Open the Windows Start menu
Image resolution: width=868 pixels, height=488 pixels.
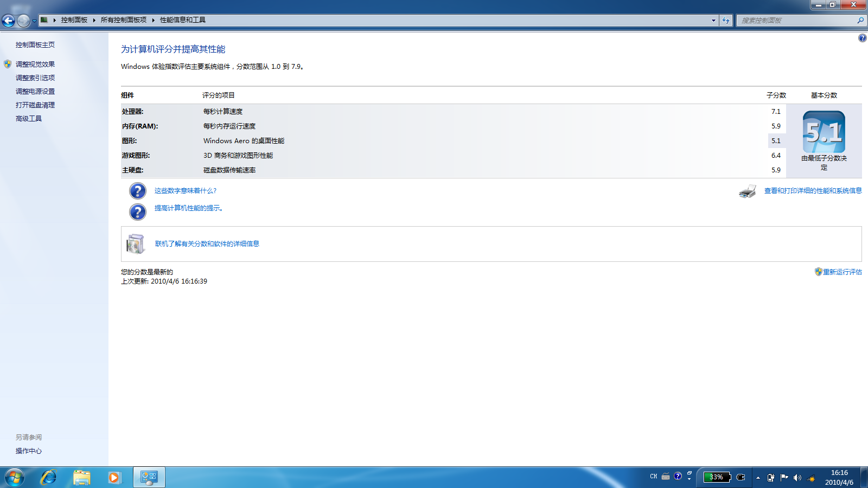coord(15,478)
